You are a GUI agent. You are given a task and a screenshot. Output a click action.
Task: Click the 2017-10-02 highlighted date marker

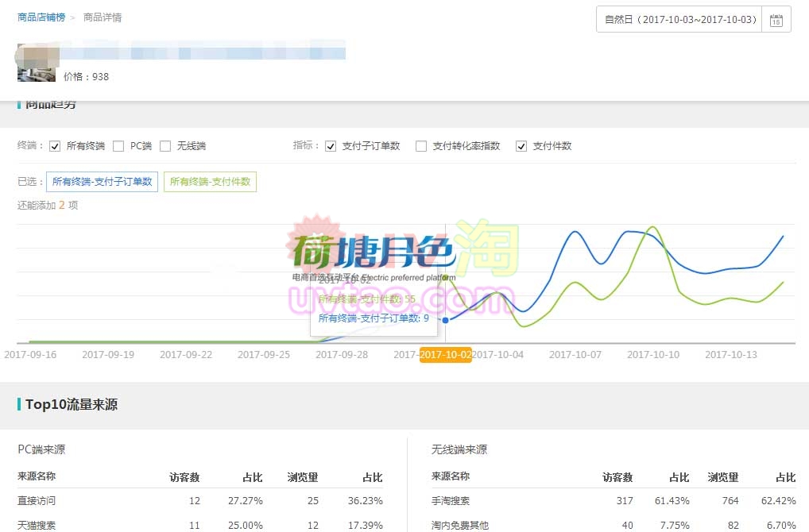445,355
